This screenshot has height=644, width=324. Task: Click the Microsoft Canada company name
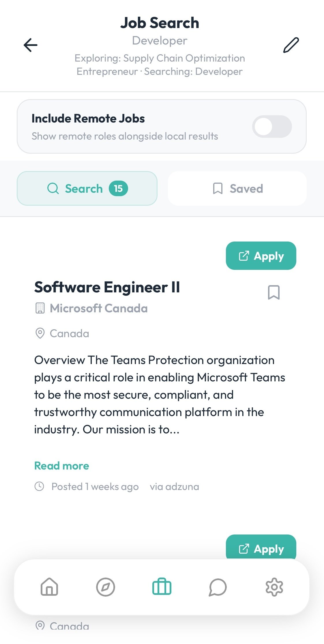click(x=99, y=308)
